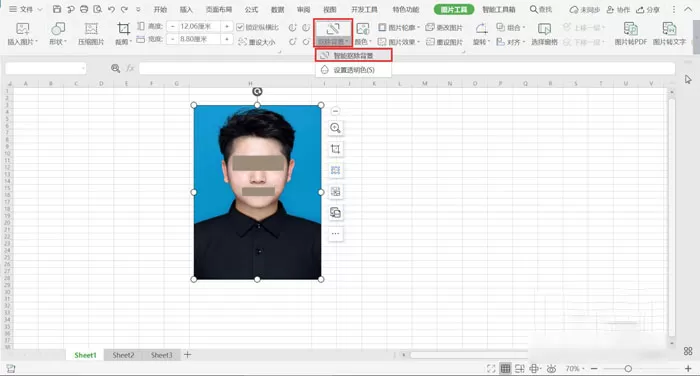The width and height of the screenshot is (700, 376).
Task: Click the minus icon atop picture side toolbar
Action: click(x=335, y=111)
